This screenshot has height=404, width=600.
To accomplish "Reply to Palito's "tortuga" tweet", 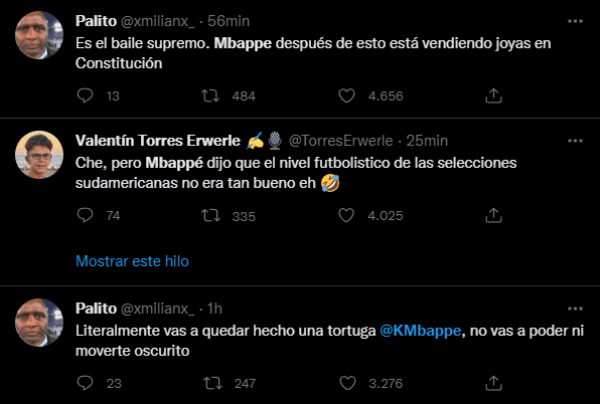I will tap(85, 382).
